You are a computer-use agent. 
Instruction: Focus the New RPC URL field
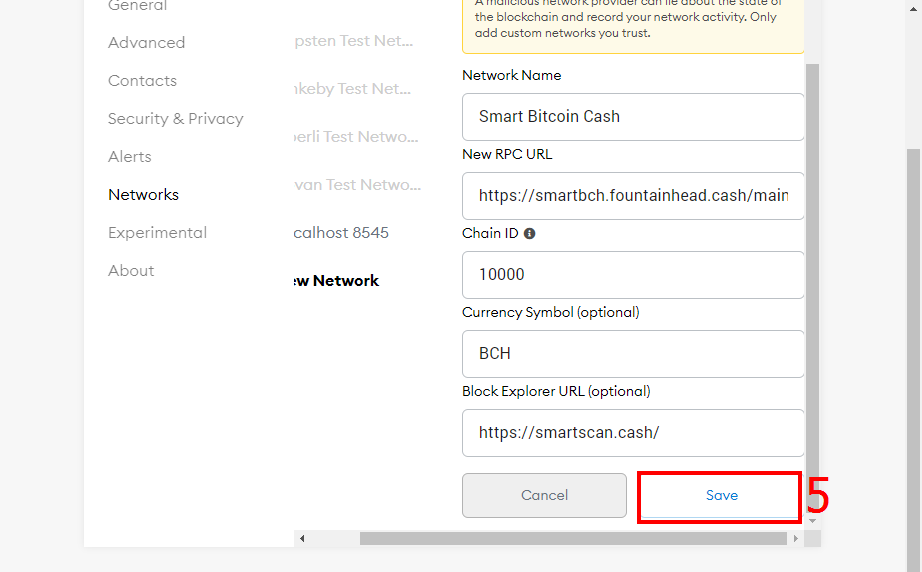[x=633, y=196]
